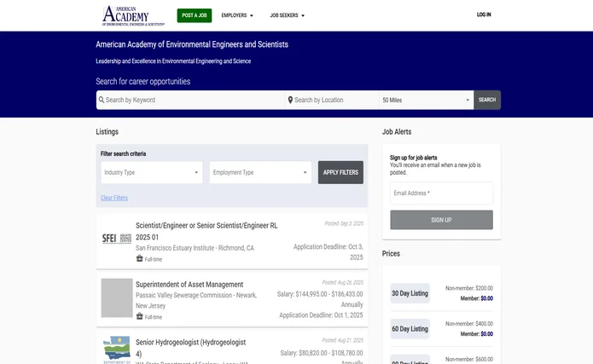Click the Sign Up button
The width and height of the screenshot is (593, 364).
tap(441, 220)
